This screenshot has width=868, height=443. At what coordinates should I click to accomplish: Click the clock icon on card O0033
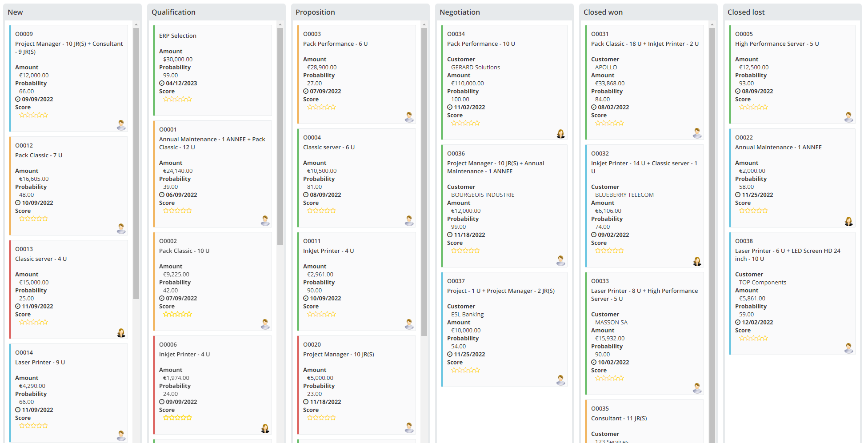[x=594, y=362]
